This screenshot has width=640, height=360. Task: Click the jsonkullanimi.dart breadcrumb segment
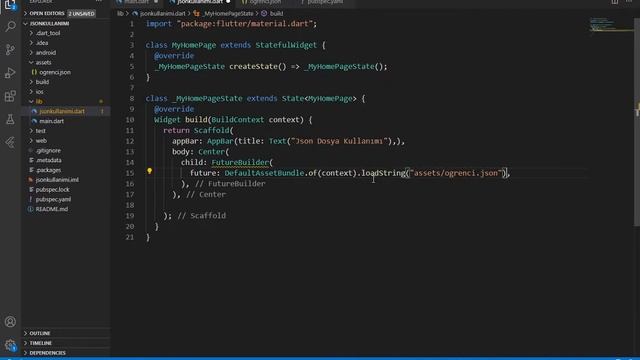click(162, 13)
